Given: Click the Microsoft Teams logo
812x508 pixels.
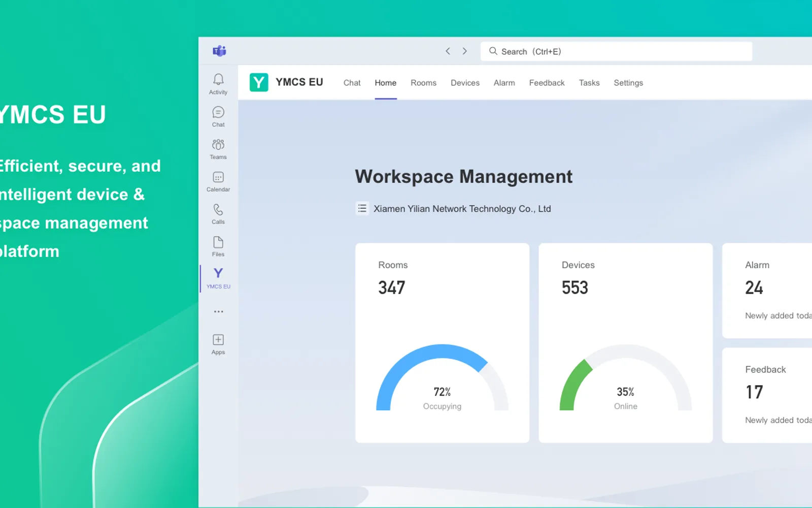Looking at the screenshot, I should (x=219, y=51).
